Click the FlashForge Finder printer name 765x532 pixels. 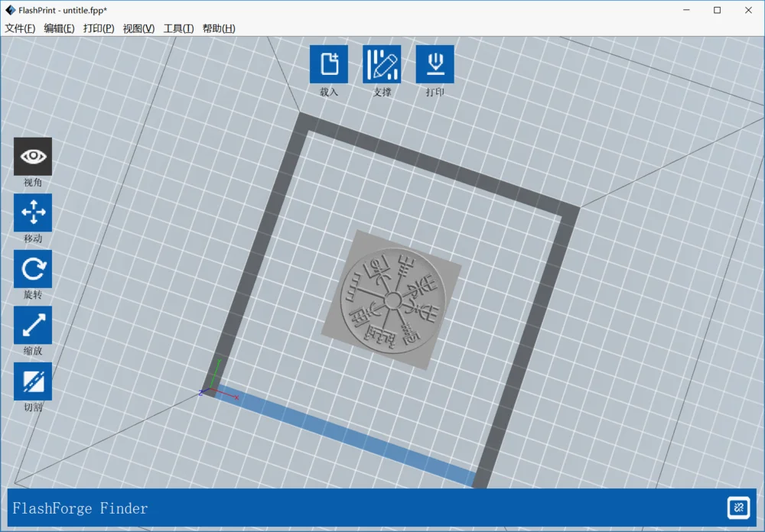(80, 508)
